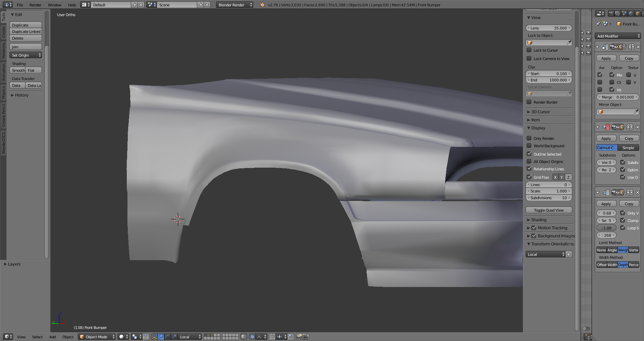The width and height of the screenshot is (644, 341).
Task: Toggle the Lock to Cursor checkbox
Action: point(529,50)
